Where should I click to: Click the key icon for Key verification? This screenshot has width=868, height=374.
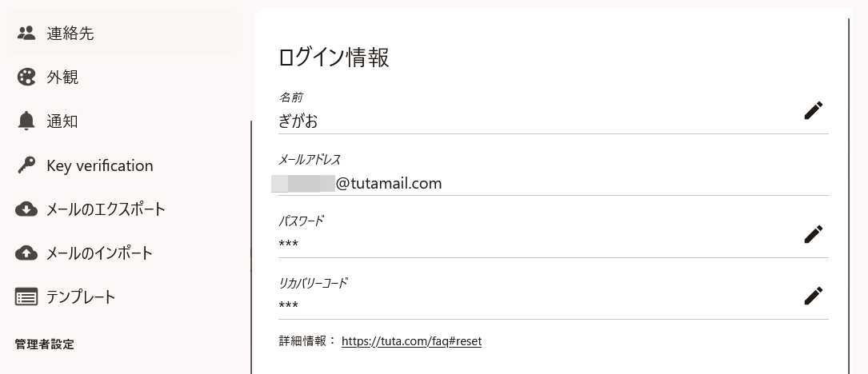(26, 165)
